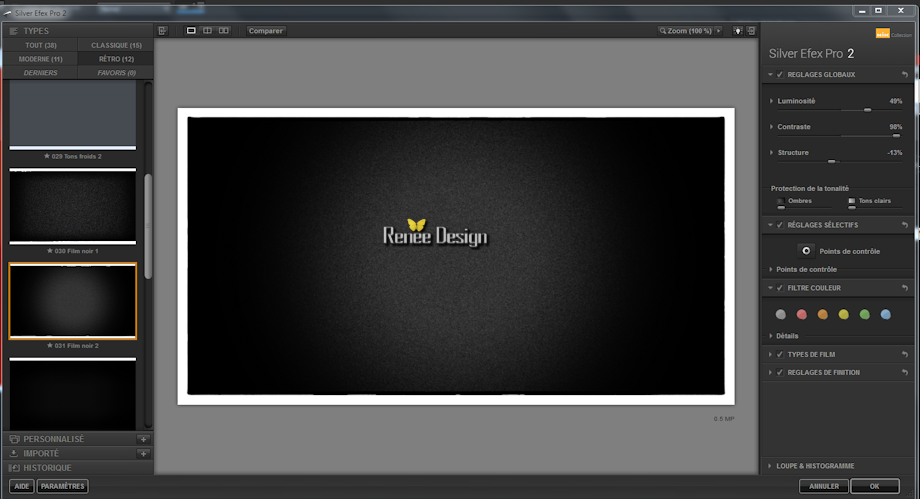Reset Réglages de Finition arrow icon
The height and width of the screenshot is (499, 920).
904,373
